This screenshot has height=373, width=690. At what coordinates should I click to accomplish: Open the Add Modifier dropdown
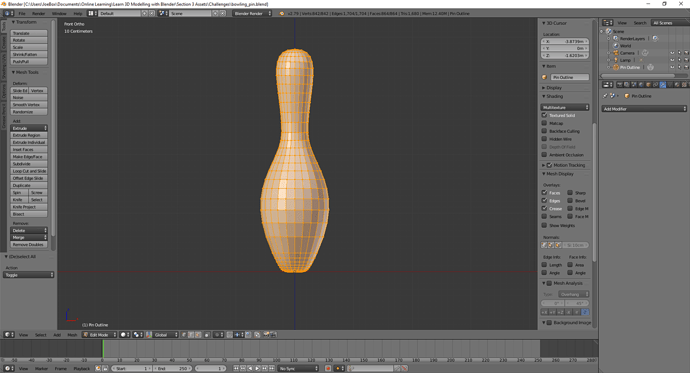tap(644, 109)
